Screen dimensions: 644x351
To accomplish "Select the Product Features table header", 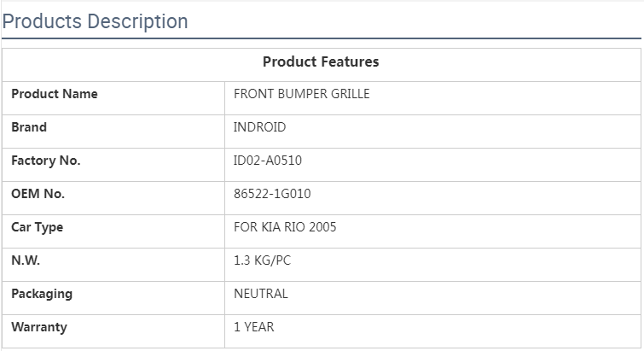I will tap(321, 62).
